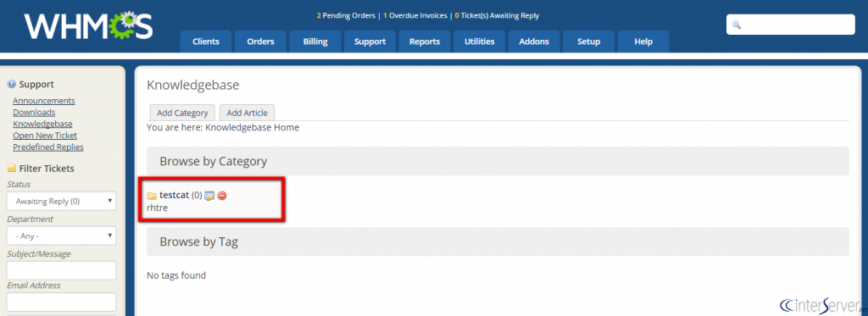The width and height of the screenshot is (868, 316).
Task: Expand the Department dropdown set to Any
Action: (x=61, y=236)
